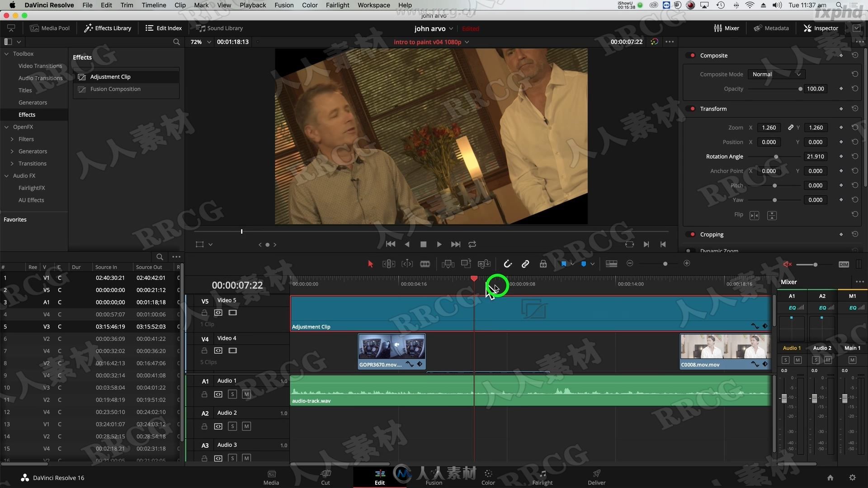
Task: Solo the Audio 1 track
Action: tap(232, 394)
